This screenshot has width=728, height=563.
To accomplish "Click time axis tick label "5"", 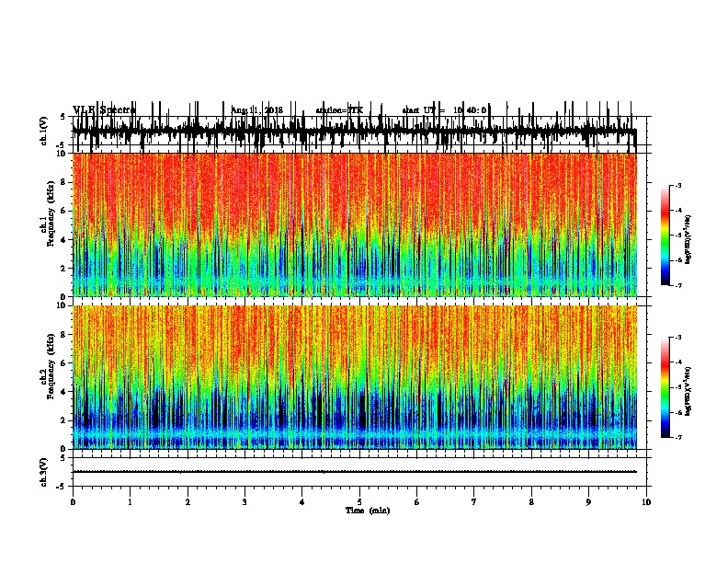I will (x=359, y=502).
